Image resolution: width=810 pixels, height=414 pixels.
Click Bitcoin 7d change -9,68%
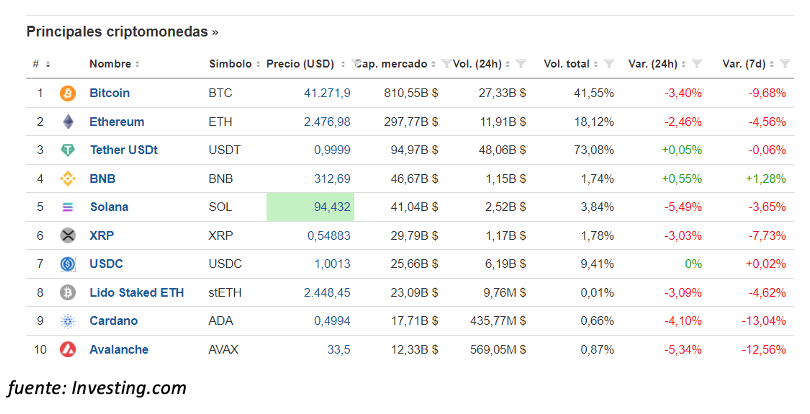767,93
